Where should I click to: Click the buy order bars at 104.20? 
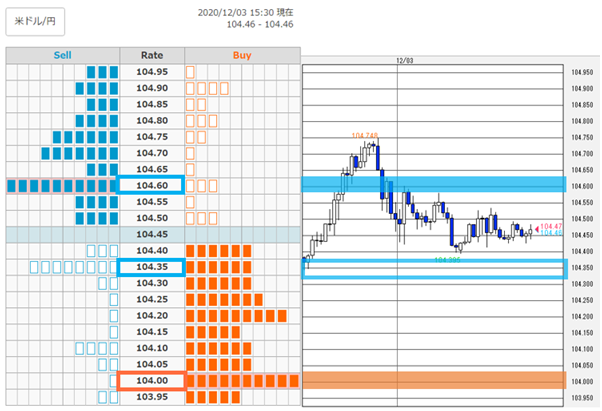click(x=236, y=316)
